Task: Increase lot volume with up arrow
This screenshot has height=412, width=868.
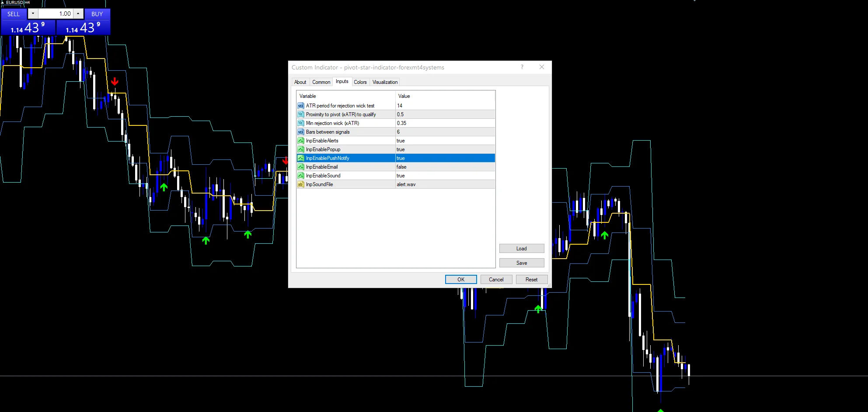Action: pos(78,14)
